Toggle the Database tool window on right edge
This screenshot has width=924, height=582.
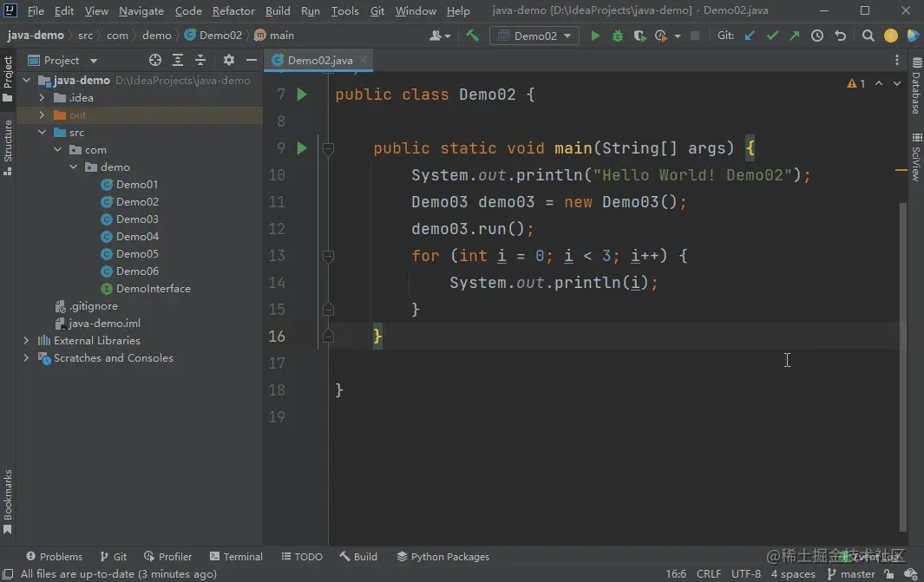tap(915, 88)
